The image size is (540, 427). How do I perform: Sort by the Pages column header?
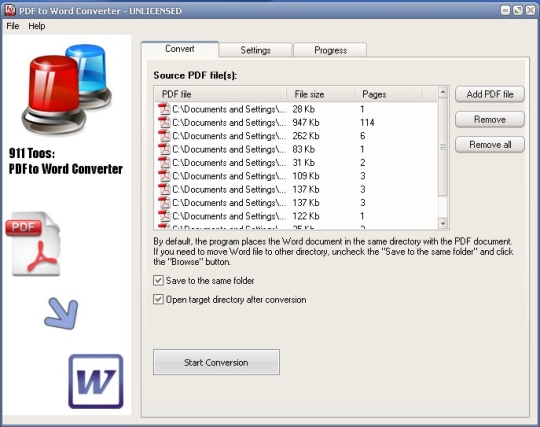click(388, 94)
